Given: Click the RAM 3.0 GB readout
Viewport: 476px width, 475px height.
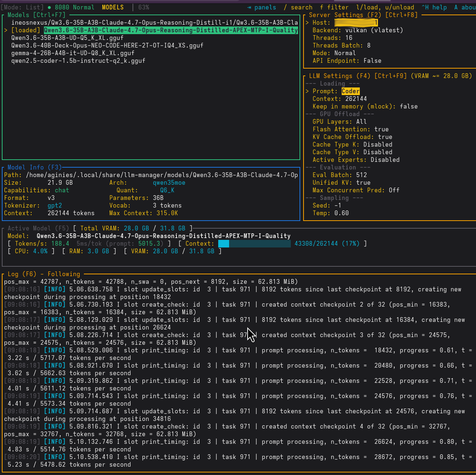Looking at the screenshot, I should tap(89, 251).
